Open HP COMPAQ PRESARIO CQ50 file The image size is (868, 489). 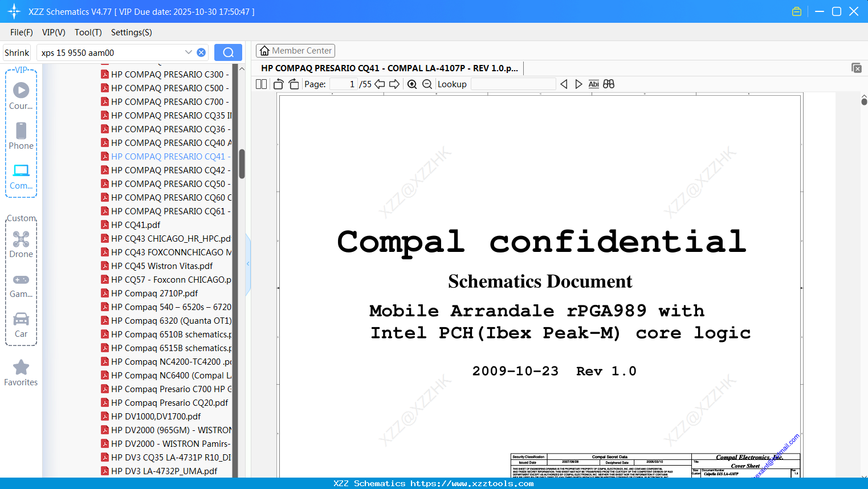[165, 184]
